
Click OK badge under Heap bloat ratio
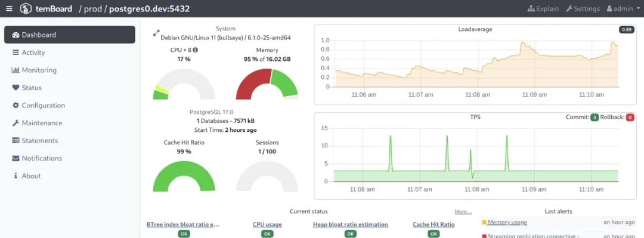[x=351, y=234]
